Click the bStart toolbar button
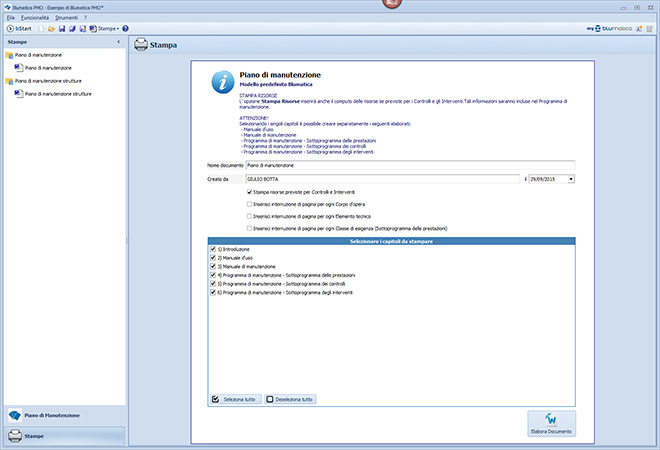This screenshot has height=450, width=660. (x=19, y=29)
